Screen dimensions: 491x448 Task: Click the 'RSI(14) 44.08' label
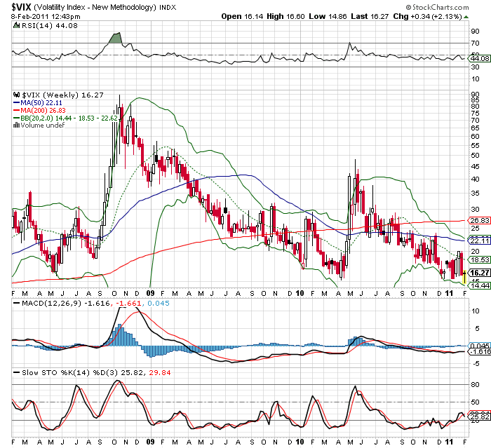[x=50, y=26]
